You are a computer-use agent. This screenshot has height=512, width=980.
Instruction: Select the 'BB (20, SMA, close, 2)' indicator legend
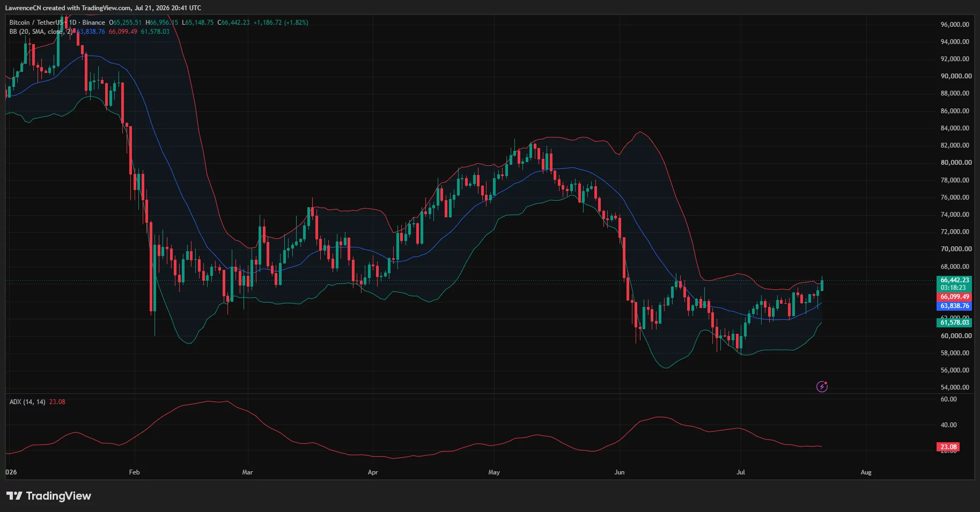41,32
